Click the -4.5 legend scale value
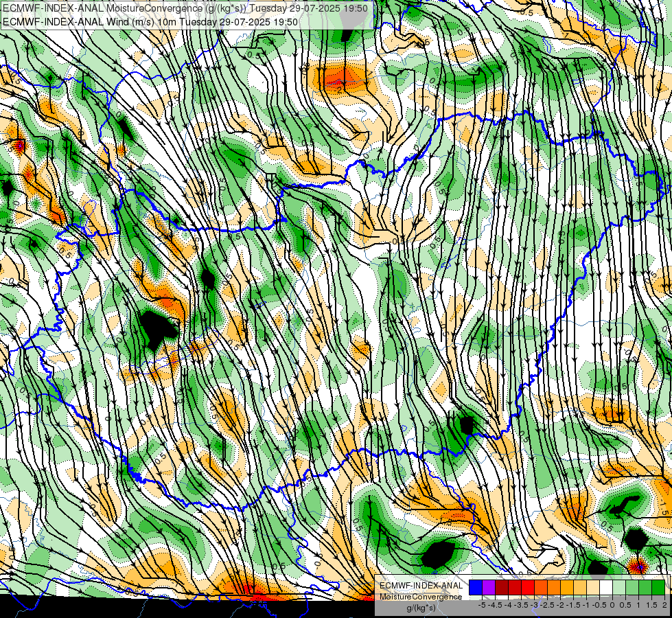This screenshot has width=672, height=618. point(495,605)
